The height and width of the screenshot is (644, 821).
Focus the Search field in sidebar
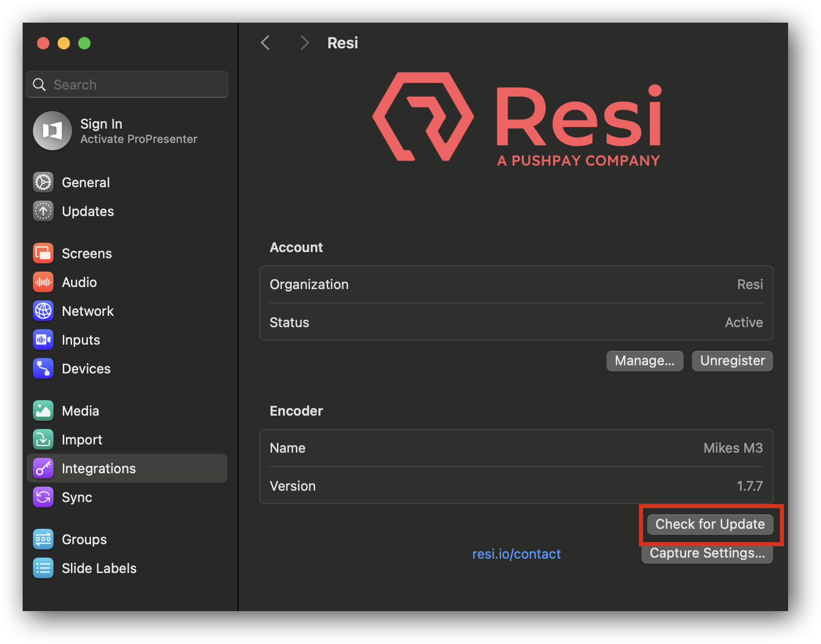134,84
